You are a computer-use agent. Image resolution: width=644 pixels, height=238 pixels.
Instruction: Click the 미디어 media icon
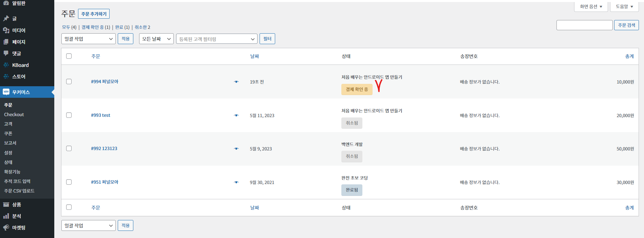click(6, 30)
